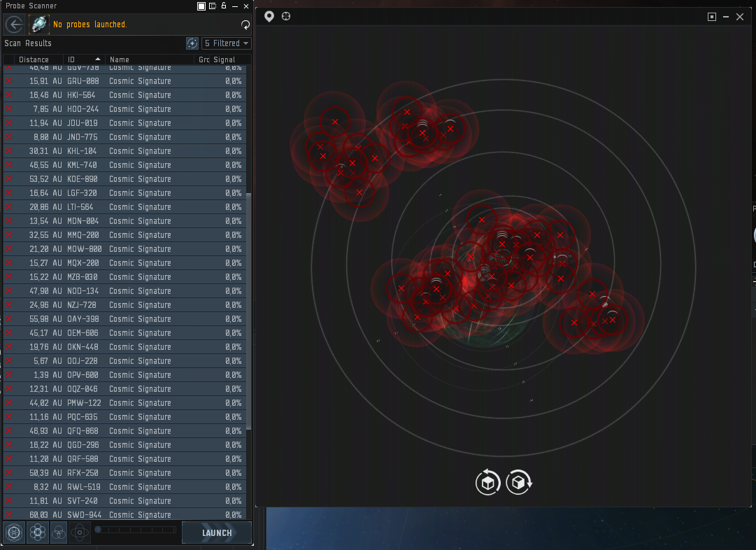Viewport: 756px width, 550px height.
Task: Select the MOW-800 signature row
Action: (x=124, y=249)
